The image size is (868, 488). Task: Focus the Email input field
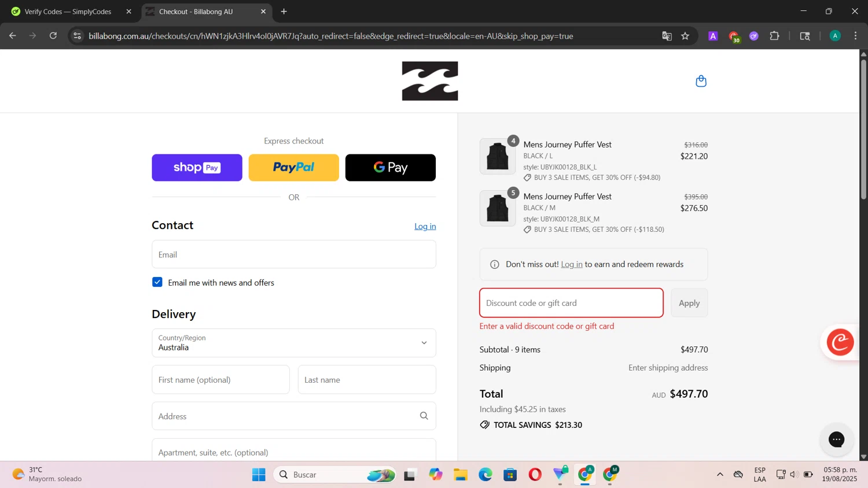(294, 254)
